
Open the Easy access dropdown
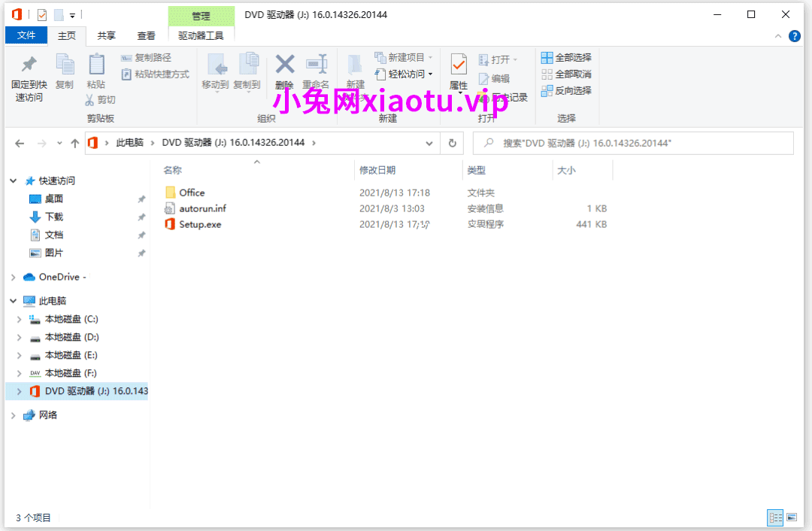click(404, 74)
